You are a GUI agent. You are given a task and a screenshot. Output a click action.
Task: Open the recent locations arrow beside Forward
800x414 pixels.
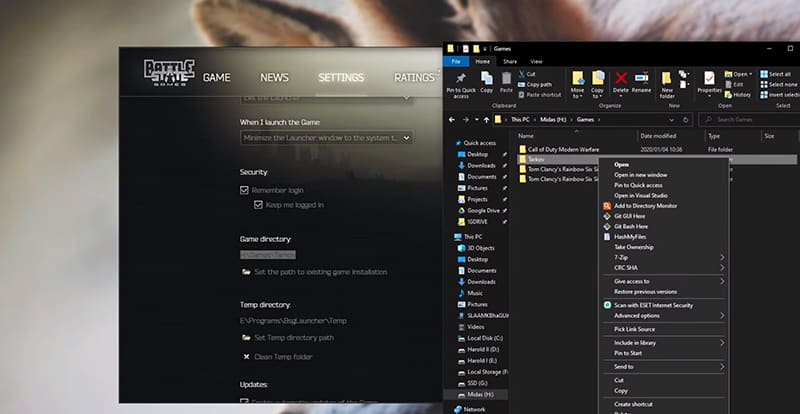[x=476, y=119]
